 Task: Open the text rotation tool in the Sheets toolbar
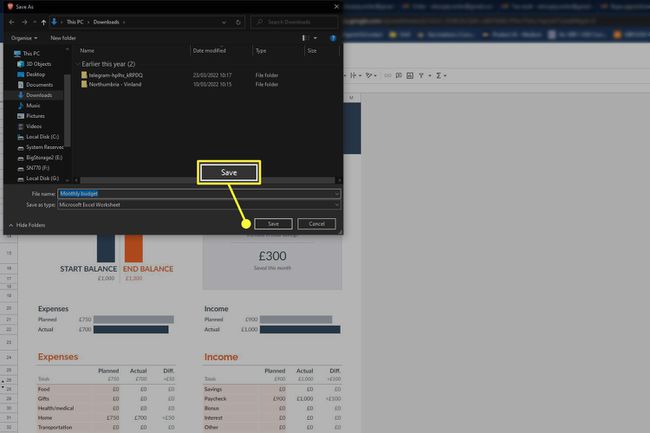click(369, 75)
